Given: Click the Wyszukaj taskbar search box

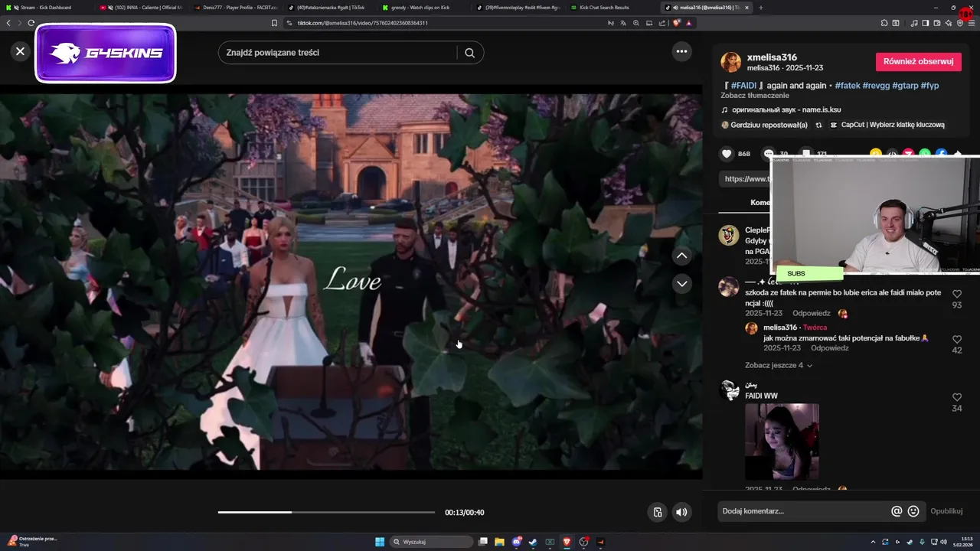Looking at the screenshot, I should (x=433, y=542).
